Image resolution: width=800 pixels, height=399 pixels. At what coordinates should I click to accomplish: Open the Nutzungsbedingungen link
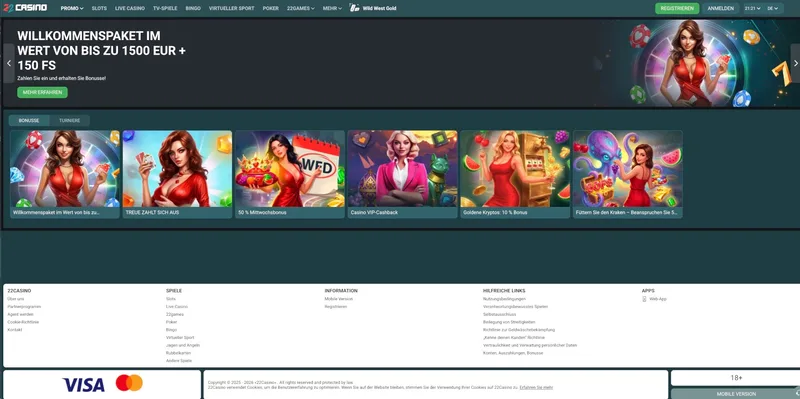(x=504, y=299)
